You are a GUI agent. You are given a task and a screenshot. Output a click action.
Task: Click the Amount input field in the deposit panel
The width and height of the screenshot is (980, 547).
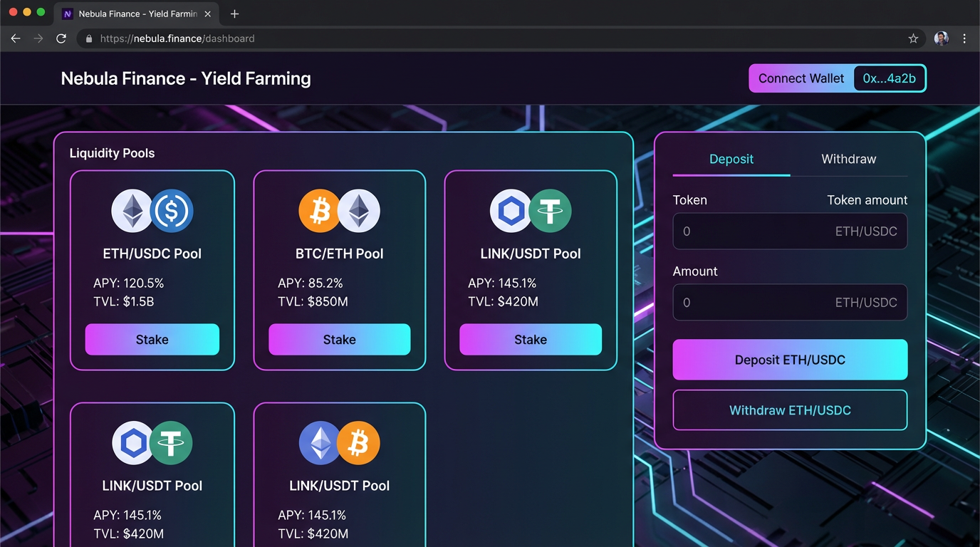[789, 302]
